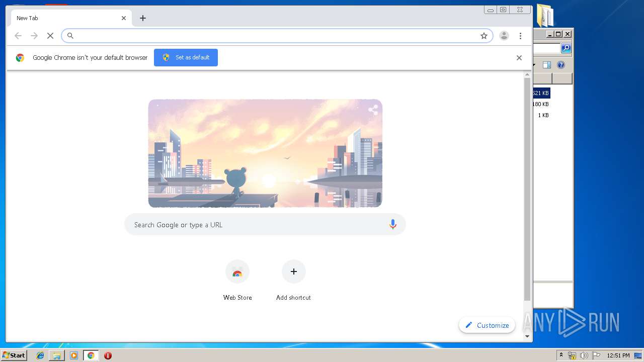The width and height of the screenshot is (644, 362).
Task: Open Action Center flag icon
Action: coord(596,355)
